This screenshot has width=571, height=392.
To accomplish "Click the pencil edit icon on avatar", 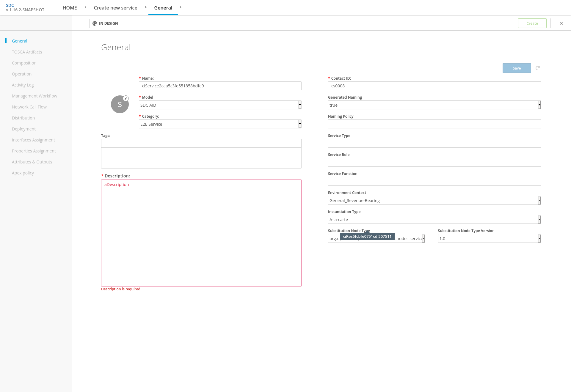I will (126, 98).
